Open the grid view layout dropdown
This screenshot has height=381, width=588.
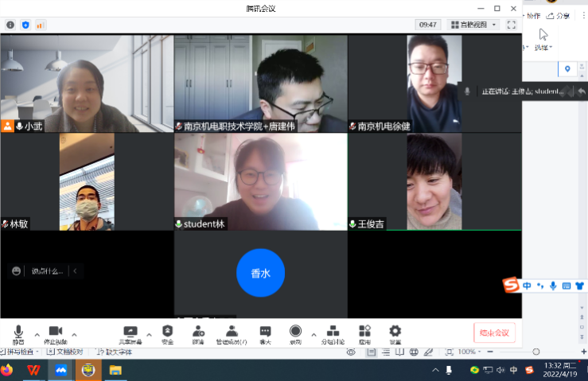pos(473,25)
